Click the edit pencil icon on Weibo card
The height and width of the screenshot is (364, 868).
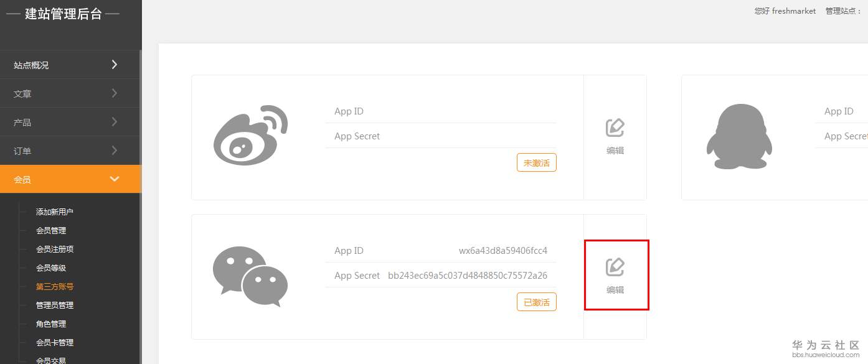615,128
